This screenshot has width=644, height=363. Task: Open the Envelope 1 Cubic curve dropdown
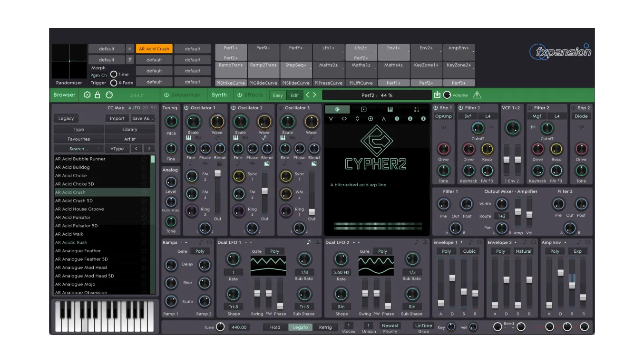[x=469, y=251]
